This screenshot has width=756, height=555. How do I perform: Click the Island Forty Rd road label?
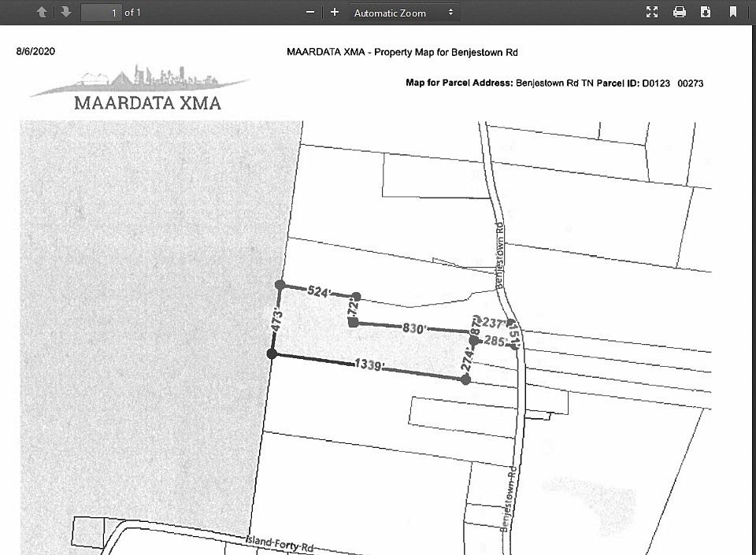(x=278, y=542)
